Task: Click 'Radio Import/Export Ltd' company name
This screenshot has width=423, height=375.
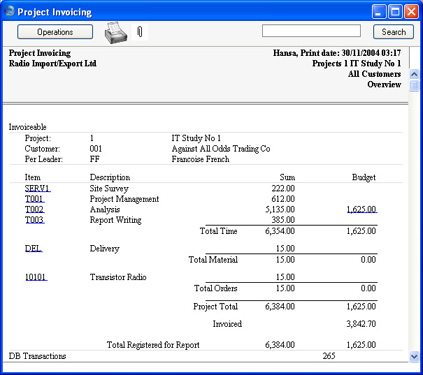Action: pyautogui.click(x=53, y=63)
